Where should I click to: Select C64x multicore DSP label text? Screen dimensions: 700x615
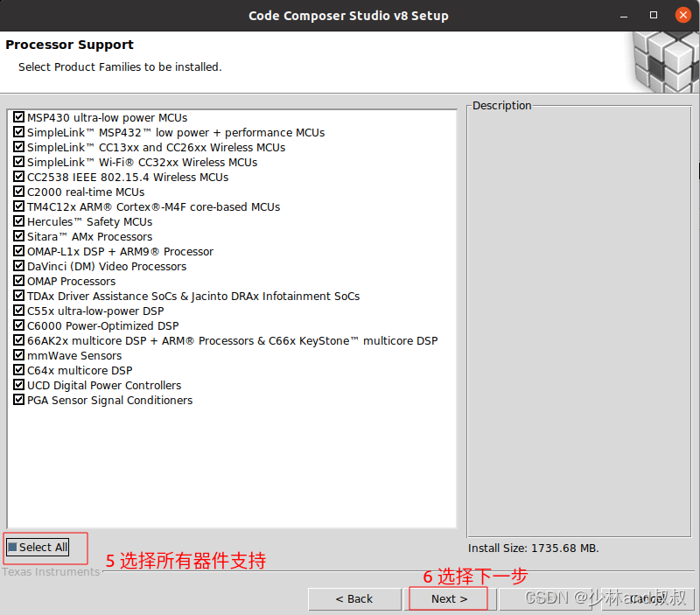80,370
